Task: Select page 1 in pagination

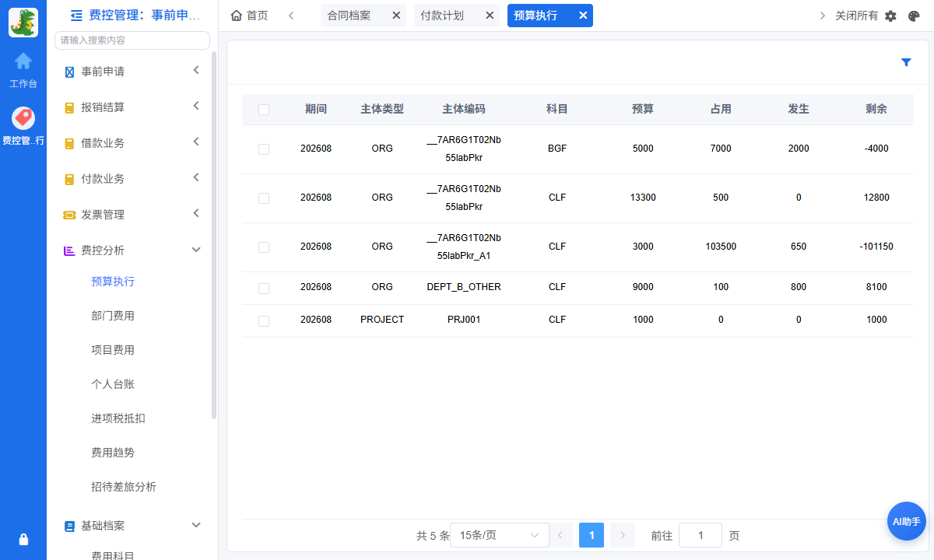Action: tap(592, 535)
